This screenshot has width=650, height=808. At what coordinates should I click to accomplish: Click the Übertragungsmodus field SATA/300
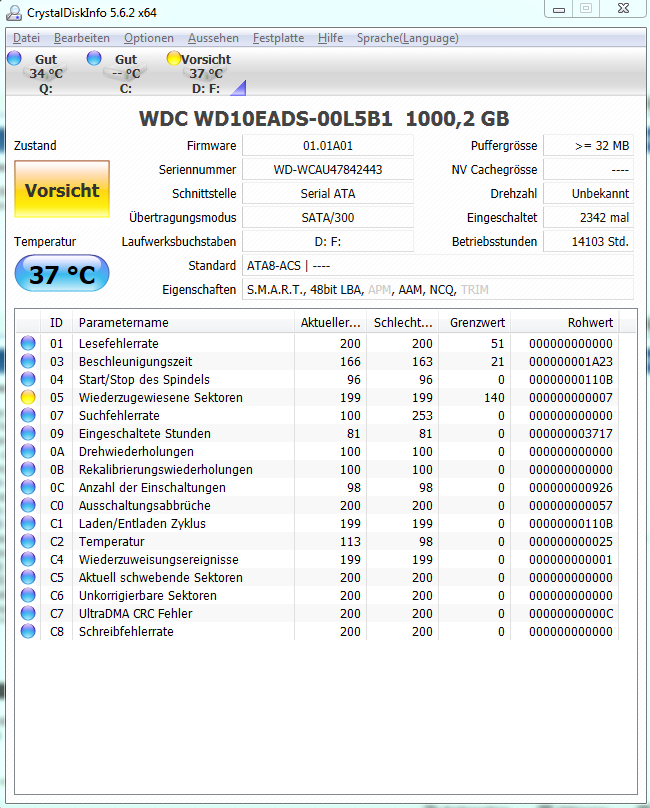[x=328, y=217]
